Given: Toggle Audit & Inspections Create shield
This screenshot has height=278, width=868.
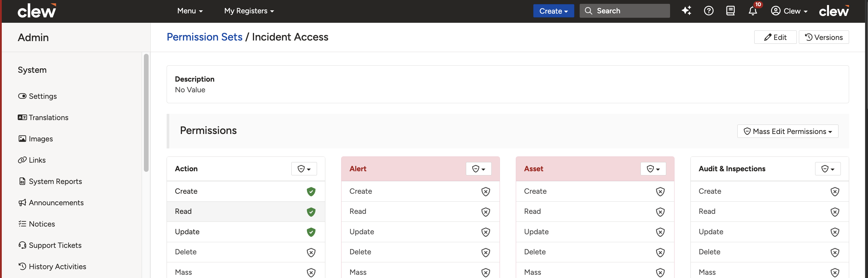Looking at the screenshot, I should [x=835, y=192].
